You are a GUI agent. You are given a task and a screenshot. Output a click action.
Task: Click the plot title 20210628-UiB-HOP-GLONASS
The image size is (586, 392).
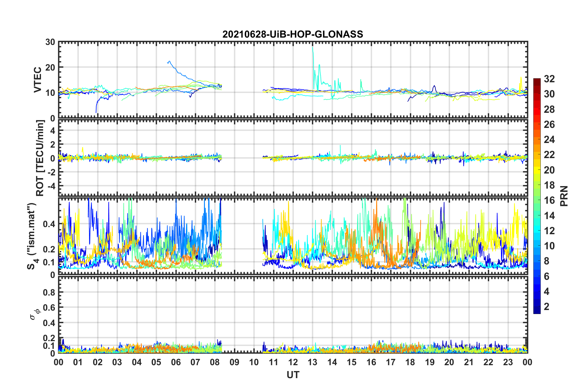coord(293,34)
